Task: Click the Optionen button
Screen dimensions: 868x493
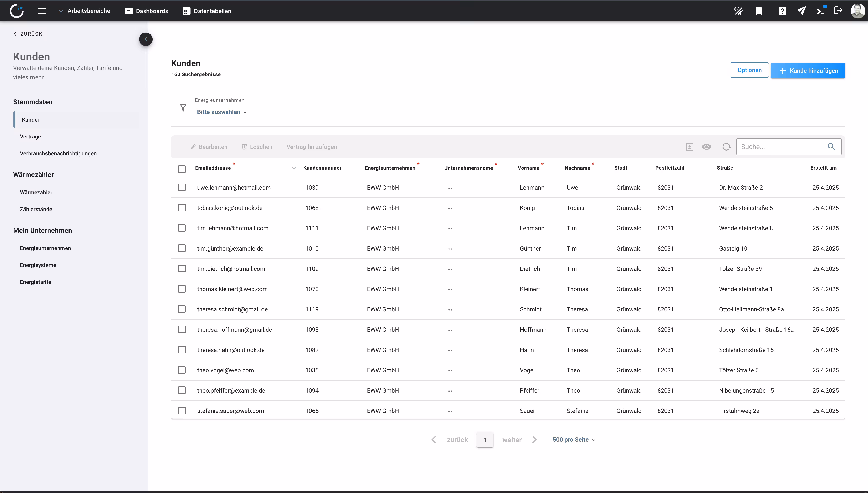Action: 749,70
